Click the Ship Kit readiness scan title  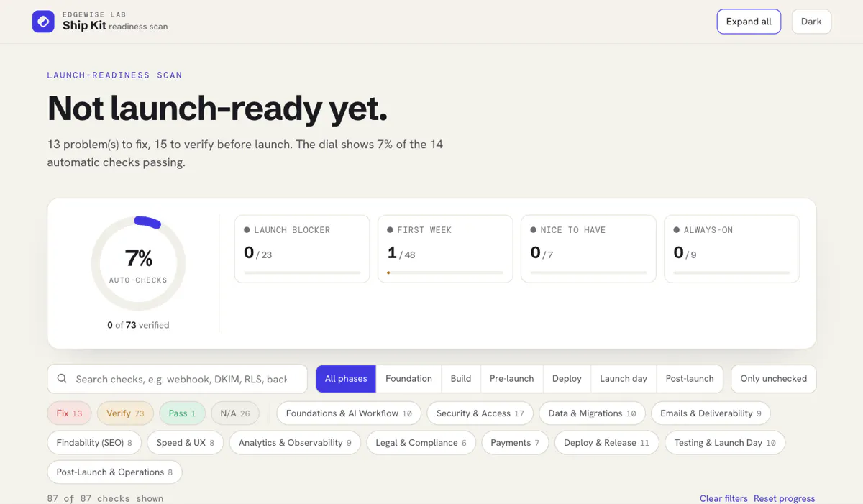[115, 26]
